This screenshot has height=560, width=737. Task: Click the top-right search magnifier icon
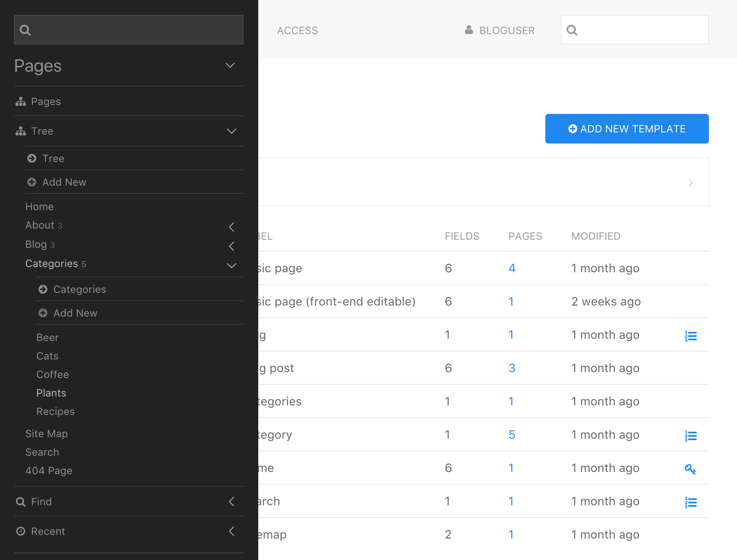pos(572,30)
